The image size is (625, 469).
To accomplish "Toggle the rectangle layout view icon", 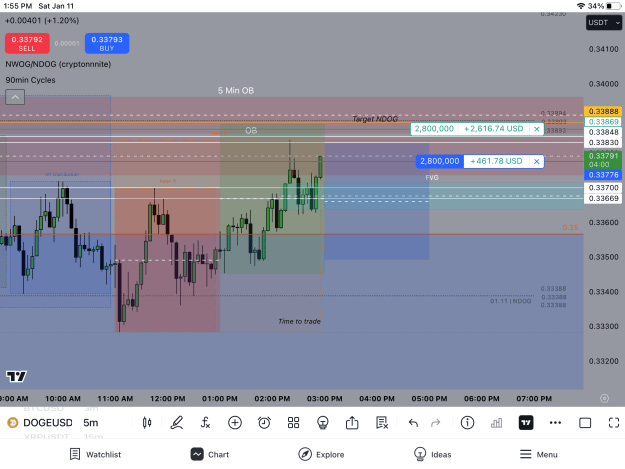I will pos(585,423).
